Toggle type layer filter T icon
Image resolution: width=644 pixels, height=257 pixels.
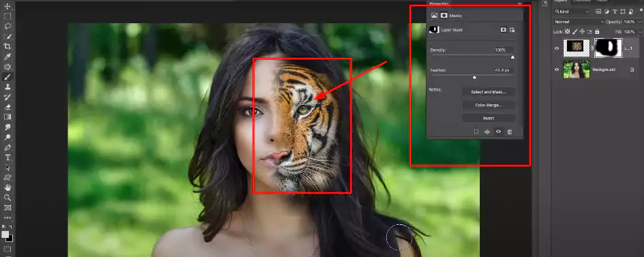(x=615, y=12)
